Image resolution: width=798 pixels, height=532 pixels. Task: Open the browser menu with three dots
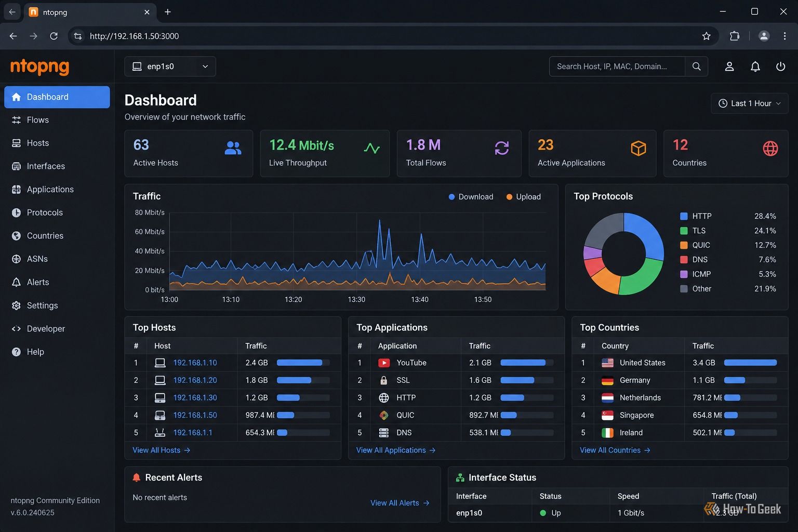coord(784,36)
